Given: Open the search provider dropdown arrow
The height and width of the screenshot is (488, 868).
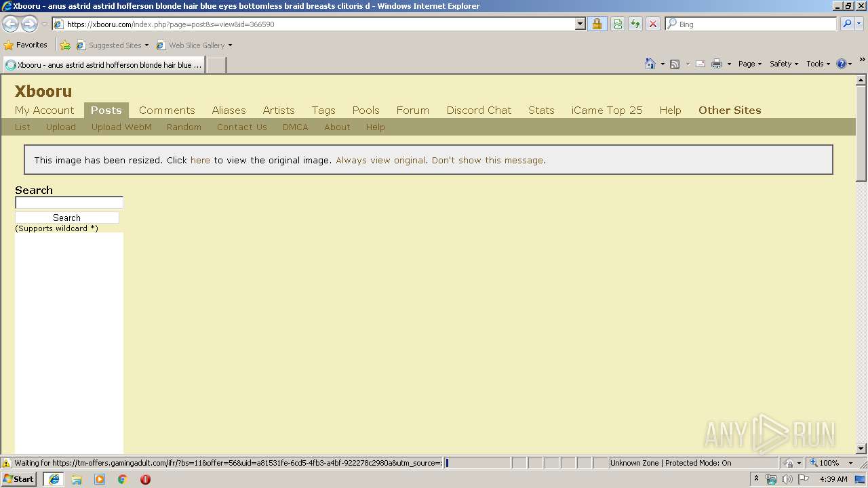Looking at the screenshot, I should tap(859, 24).
